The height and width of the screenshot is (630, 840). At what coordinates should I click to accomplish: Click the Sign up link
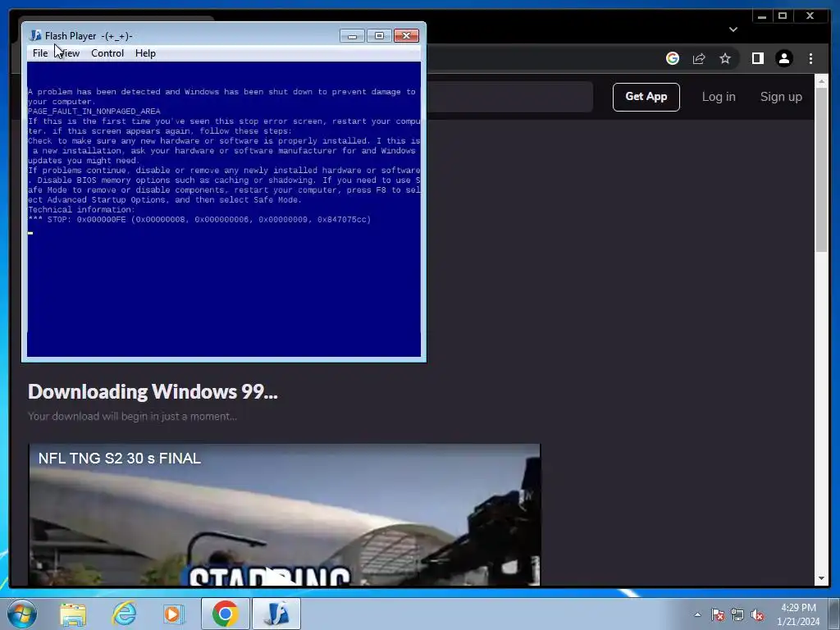click(x=781, y=97)
